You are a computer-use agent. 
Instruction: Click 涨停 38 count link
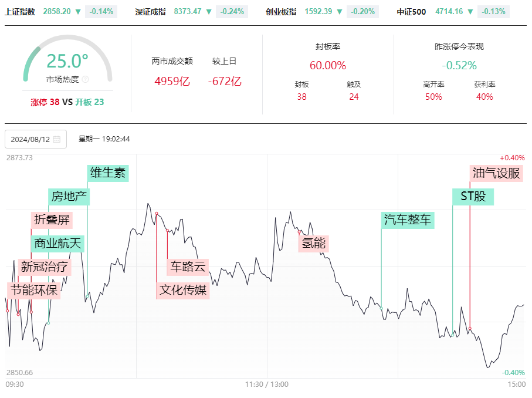click(45, 102)
